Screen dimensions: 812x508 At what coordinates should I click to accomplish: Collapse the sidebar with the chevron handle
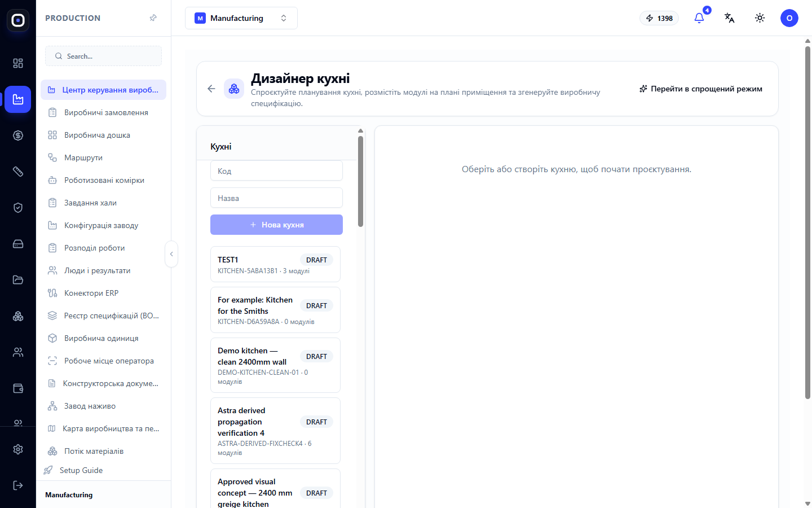tap(171, 254)
